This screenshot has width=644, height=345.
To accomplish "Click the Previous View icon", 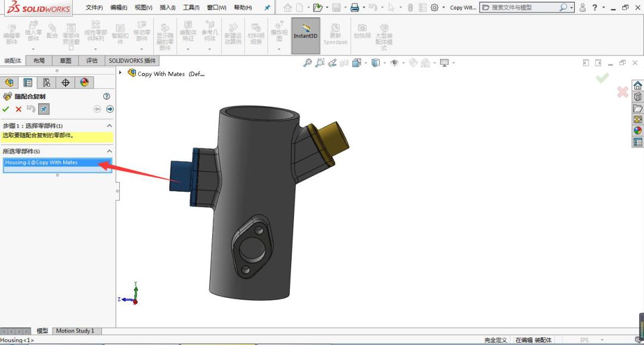I will pos(332,63).
